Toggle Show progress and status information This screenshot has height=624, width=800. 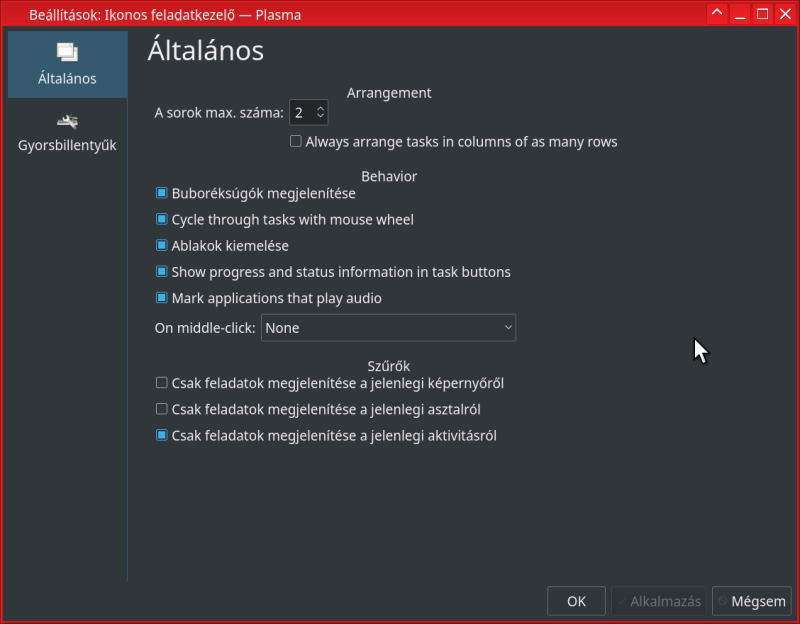162,271
